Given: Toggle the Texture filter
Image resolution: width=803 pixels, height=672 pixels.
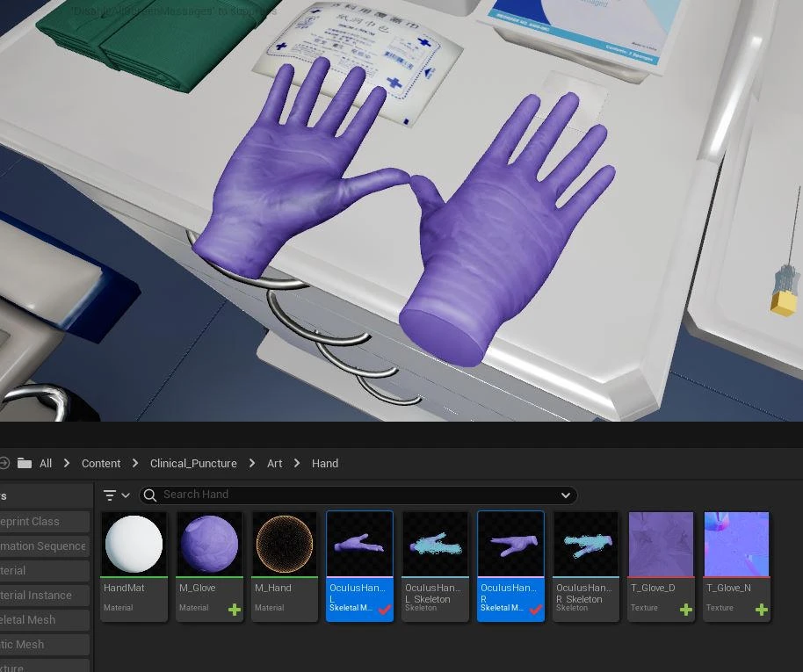Looking at the screenshot, I should tap(45, 667).
